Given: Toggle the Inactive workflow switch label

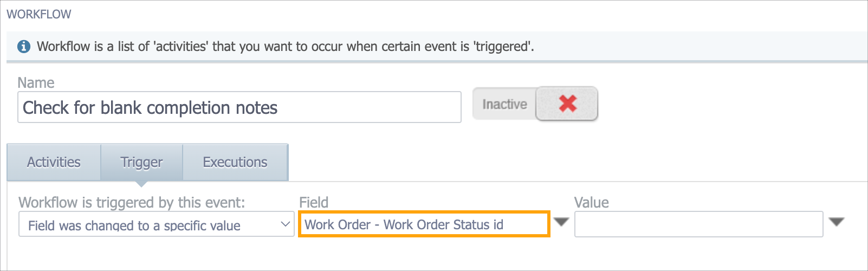Looking at the screenshot, I should click(504, 104).
